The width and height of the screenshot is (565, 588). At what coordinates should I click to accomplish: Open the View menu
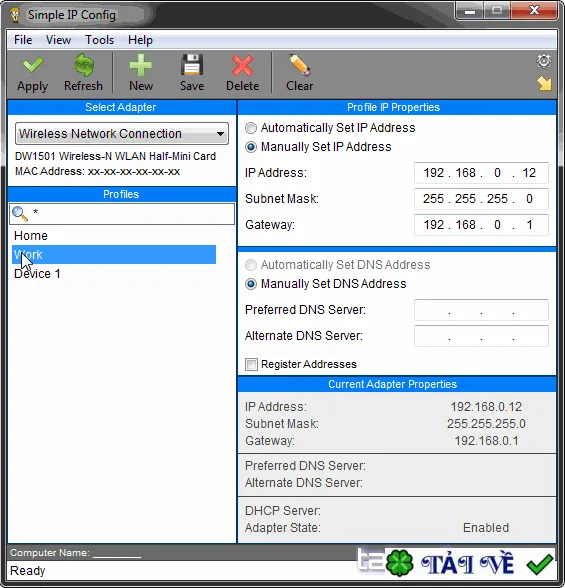(x=58, y=40)
